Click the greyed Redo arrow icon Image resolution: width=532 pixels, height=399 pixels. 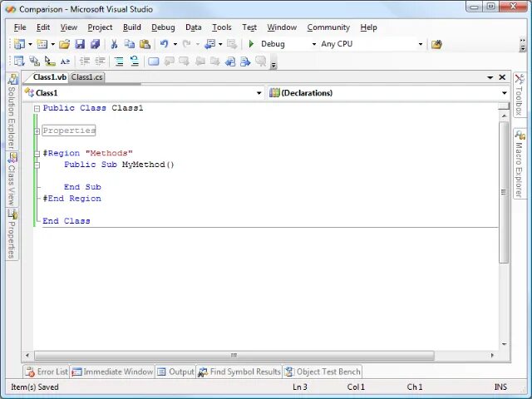tap(186, 44)
